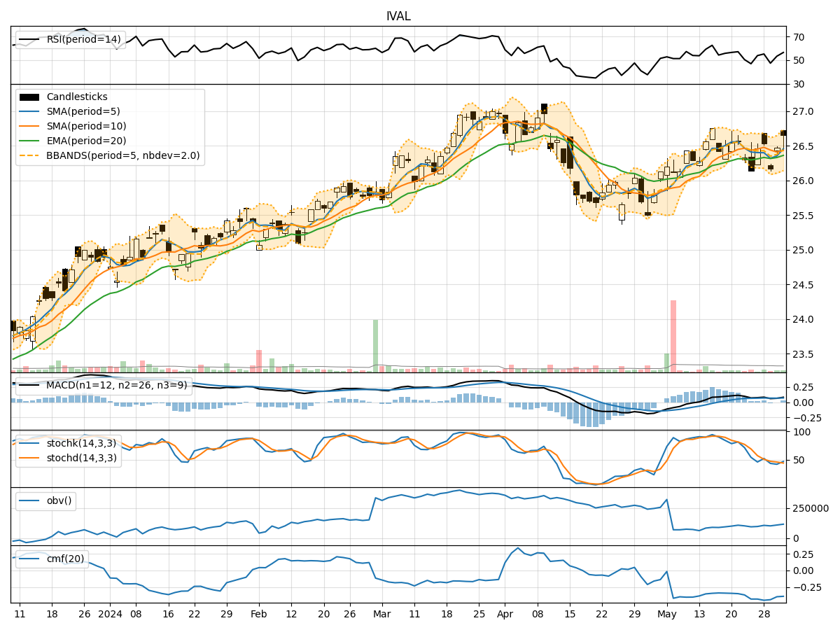Click the black Candlesticks legend swatch
The width and height of the screenshot is (840, 630).
click(29, 97)
